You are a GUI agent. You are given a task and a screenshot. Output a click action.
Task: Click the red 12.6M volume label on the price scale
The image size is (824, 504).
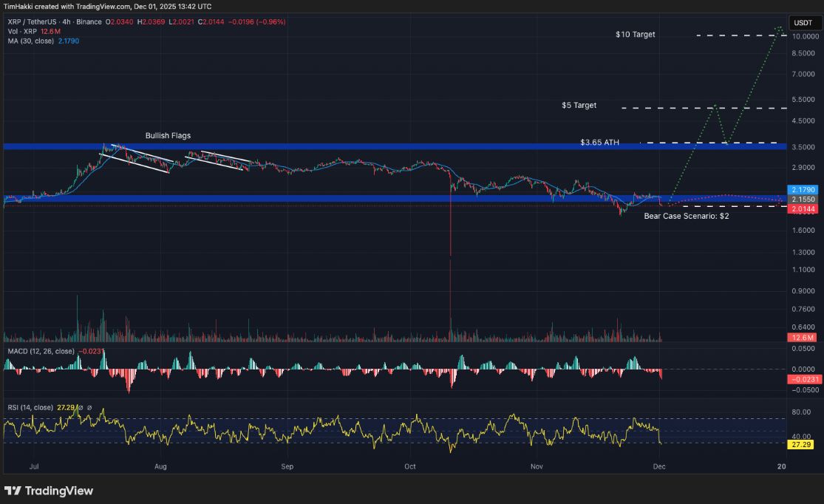tap(803, 338)
